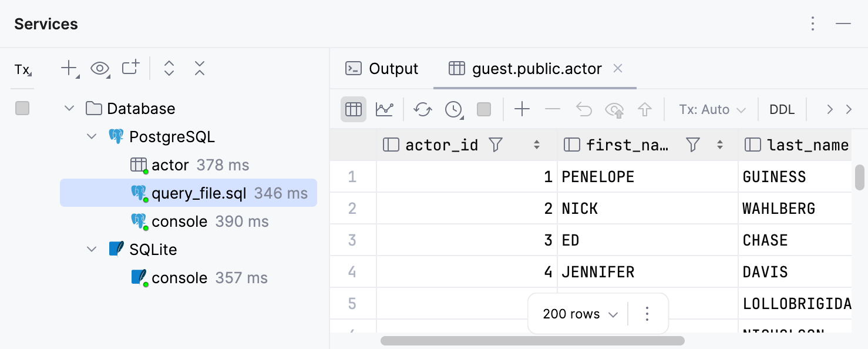Open the pagination kebab menu
The width and height of the screenshot is (868, 349).
click(x=647, y=314)
